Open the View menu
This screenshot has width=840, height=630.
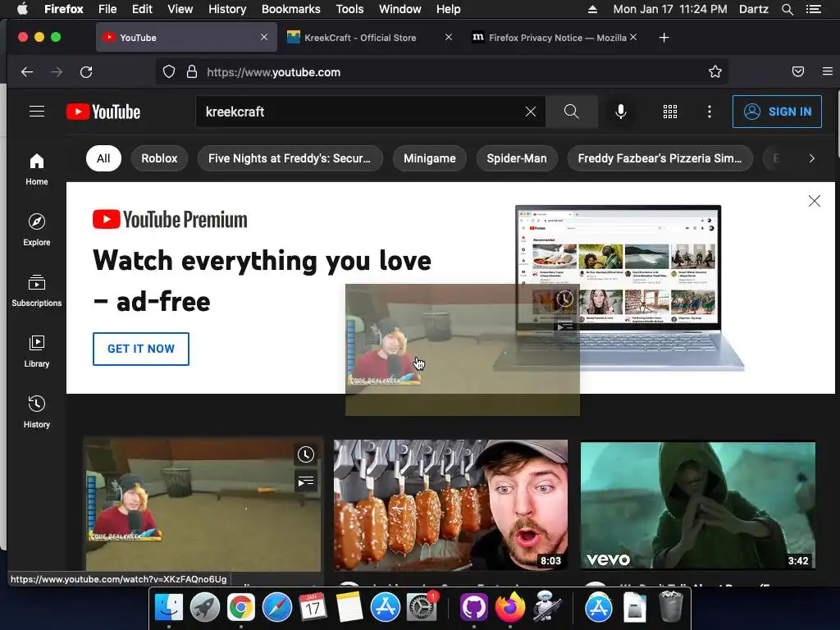(x=180, y=9)
